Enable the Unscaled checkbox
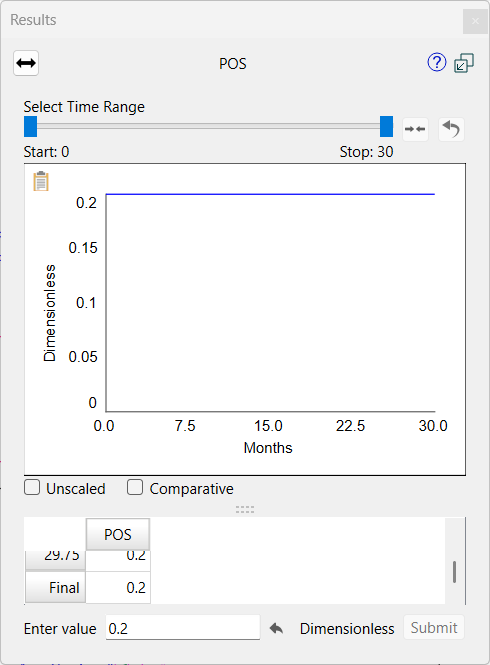This screenshot has width=490, height=665. [32, 488]
